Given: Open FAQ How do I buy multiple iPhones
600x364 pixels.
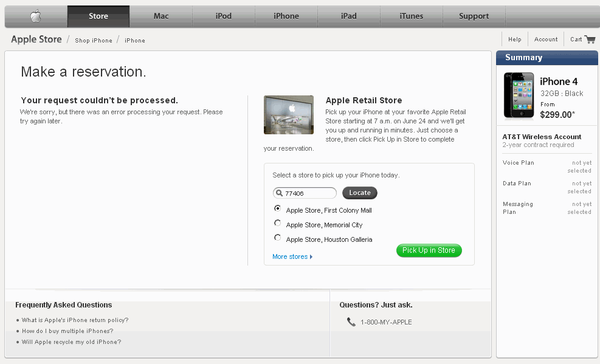Looking at the screenshot, I should pos(67,331).
